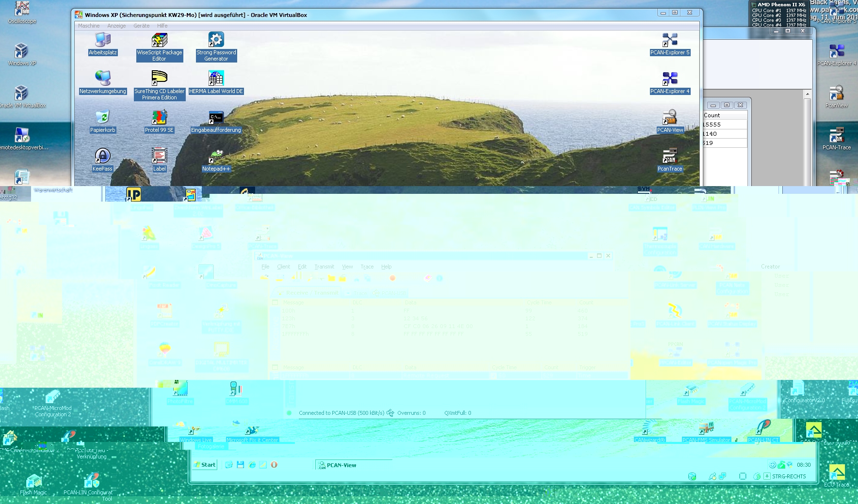Open CANwizard shortcut
The height and width of the screenshot is (504, 858).
[649, 432]
